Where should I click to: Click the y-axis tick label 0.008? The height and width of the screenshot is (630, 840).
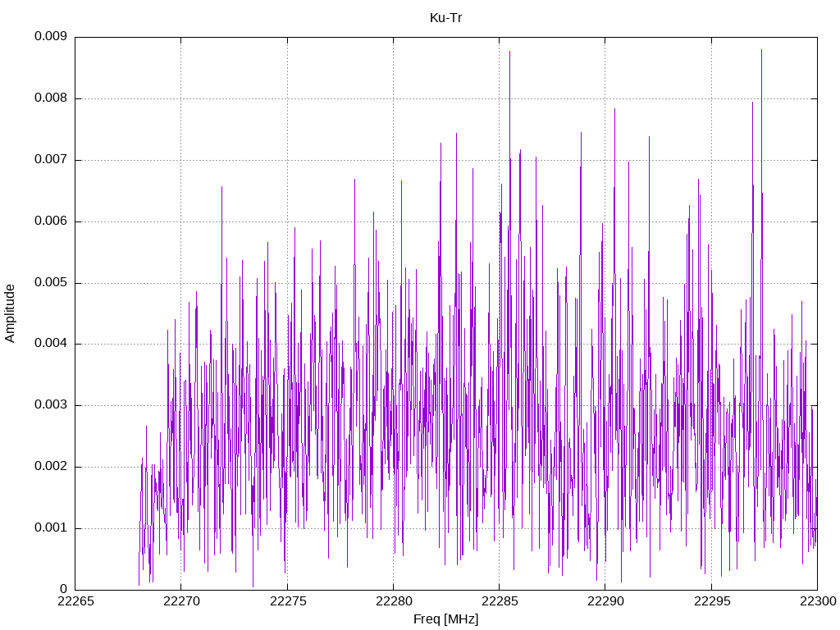click(x=51, y=98)
